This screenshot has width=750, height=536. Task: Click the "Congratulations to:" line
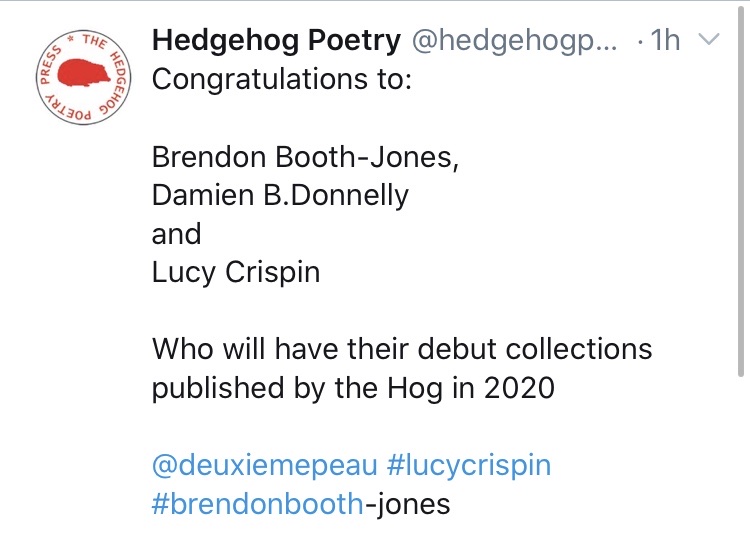(x=281, y=80)
